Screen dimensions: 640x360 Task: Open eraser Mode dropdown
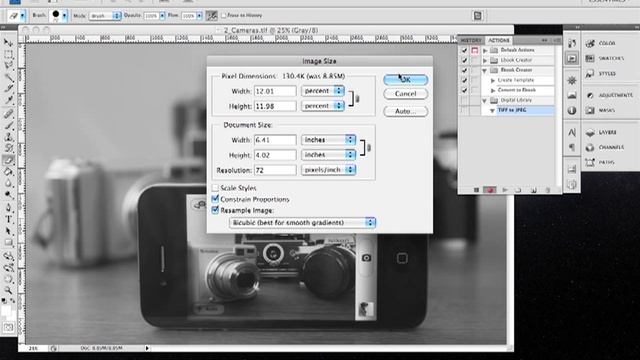105,16
